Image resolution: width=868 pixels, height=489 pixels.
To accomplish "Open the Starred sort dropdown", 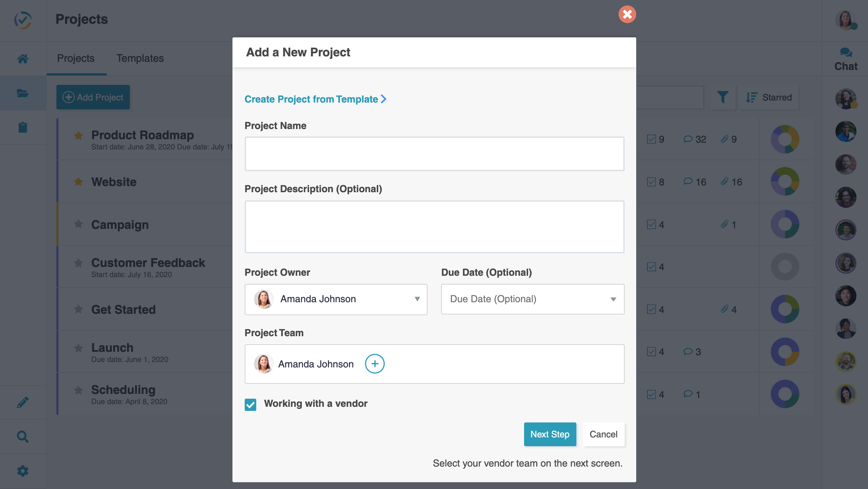I will (x=769, y=97).
